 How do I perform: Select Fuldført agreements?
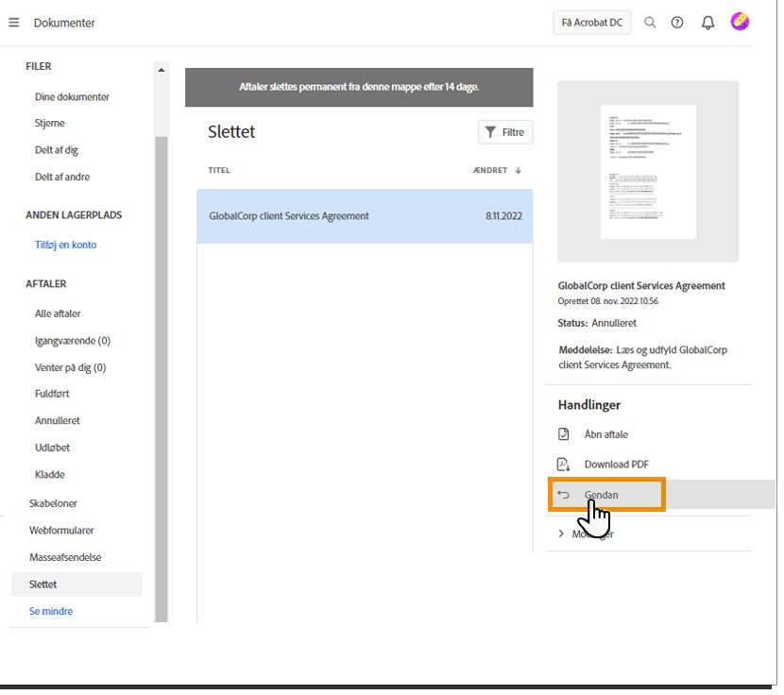52,394
